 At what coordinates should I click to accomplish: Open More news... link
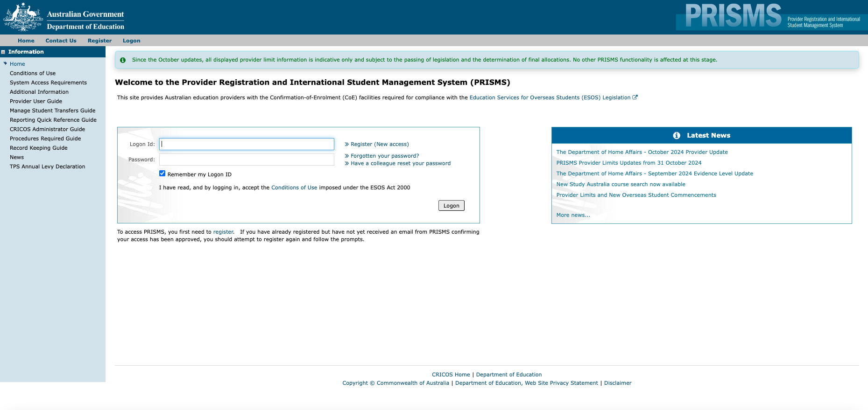[573, 215]
